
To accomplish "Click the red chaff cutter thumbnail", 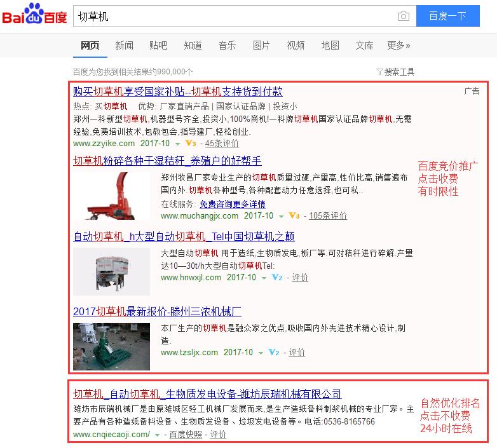I will pos(112,196).
